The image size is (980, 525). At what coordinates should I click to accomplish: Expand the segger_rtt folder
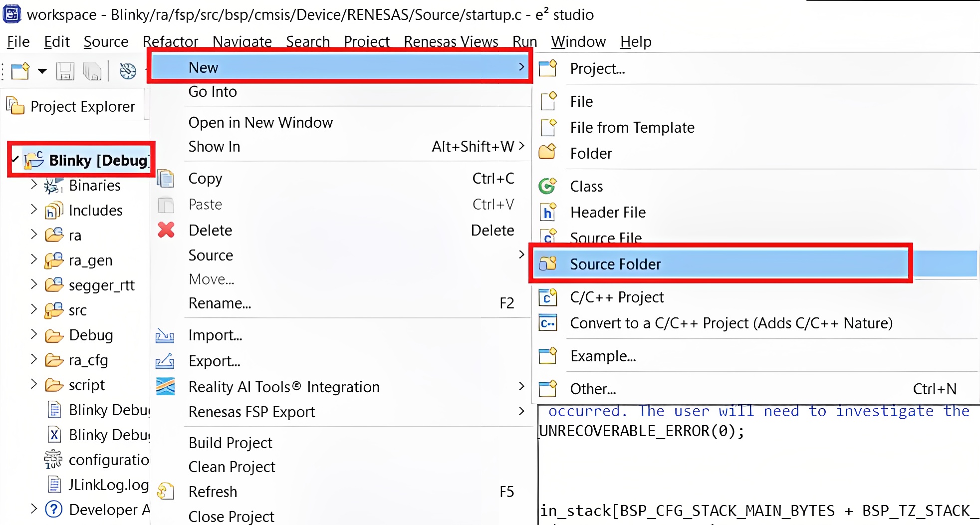pos(34,284)
